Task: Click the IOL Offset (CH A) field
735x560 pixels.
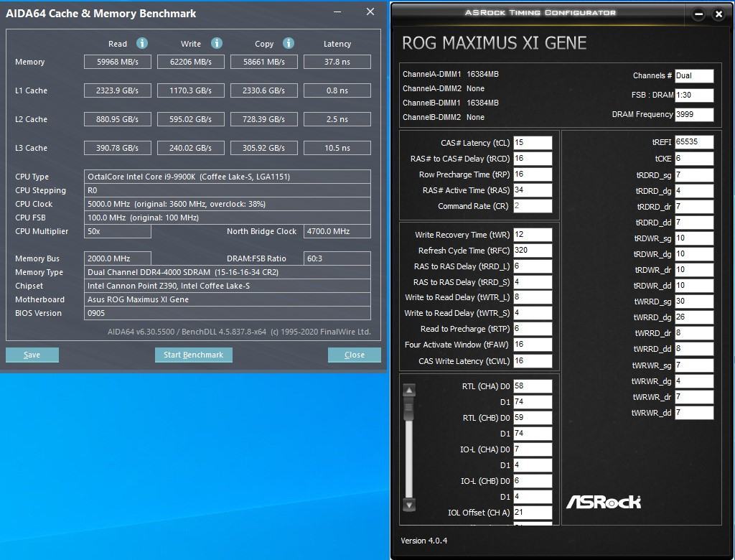Action: coord(533,513)
